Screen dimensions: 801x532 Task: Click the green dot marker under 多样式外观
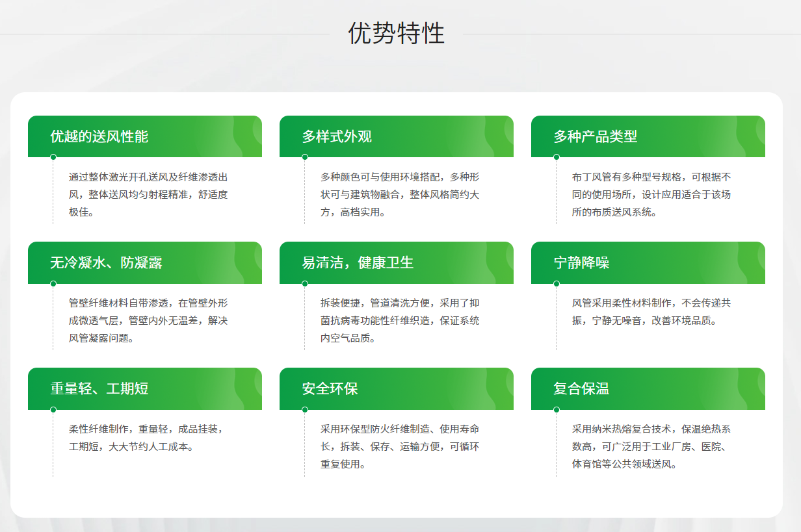305,157
